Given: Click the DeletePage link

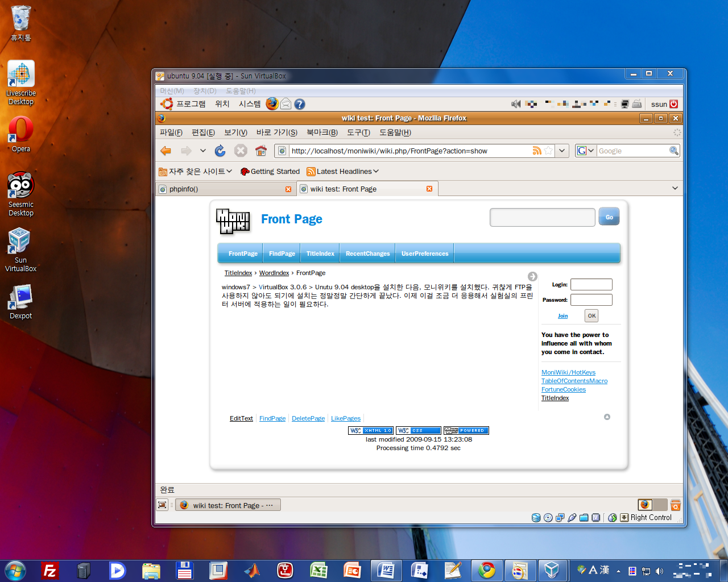Looking at the screenshot, I should 308,418.
